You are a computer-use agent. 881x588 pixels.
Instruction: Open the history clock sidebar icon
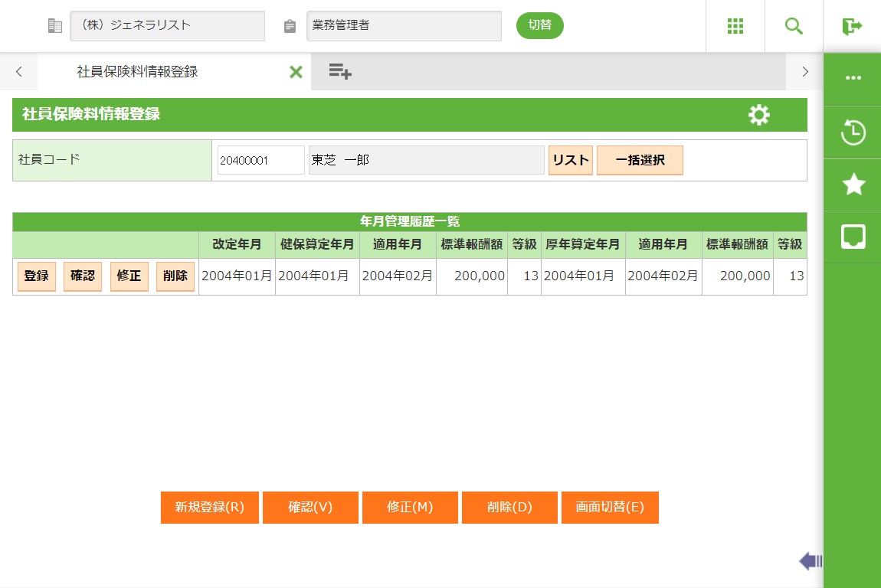(853, 132)
